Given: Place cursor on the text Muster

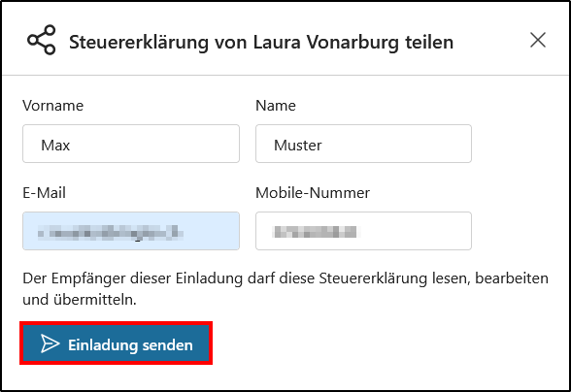Looking at the screenshot, I should (298, 146).
